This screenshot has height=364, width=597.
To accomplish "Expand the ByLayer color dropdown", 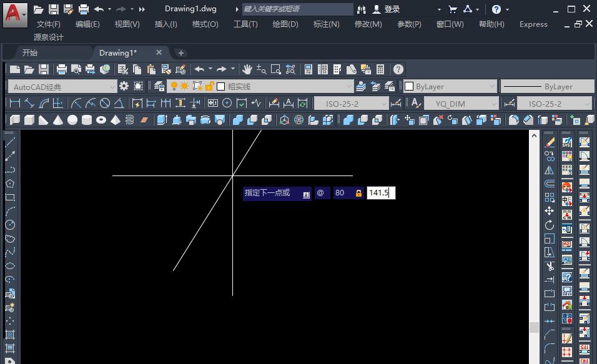I will pyautogui.click(x=492, y=87).
